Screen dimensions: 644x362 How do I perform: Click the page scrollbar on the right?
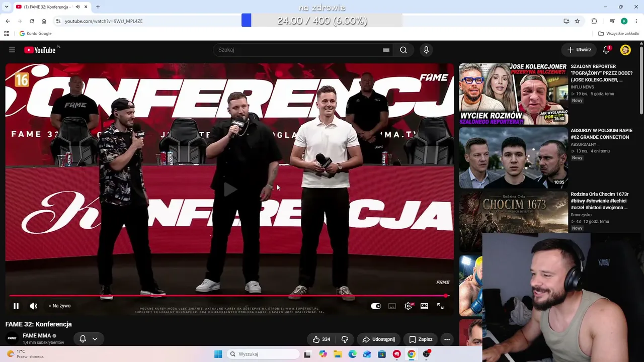(641, 80)
